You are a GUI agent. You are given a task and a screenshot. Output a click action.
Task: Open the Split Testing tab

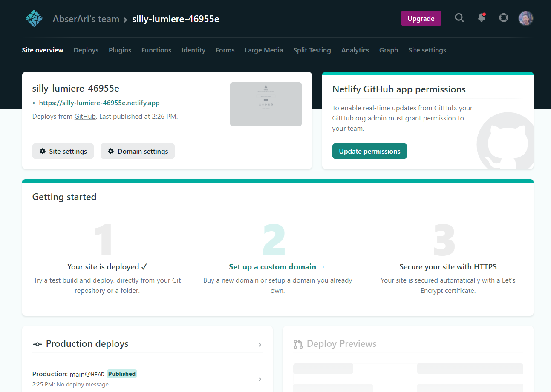312,50
